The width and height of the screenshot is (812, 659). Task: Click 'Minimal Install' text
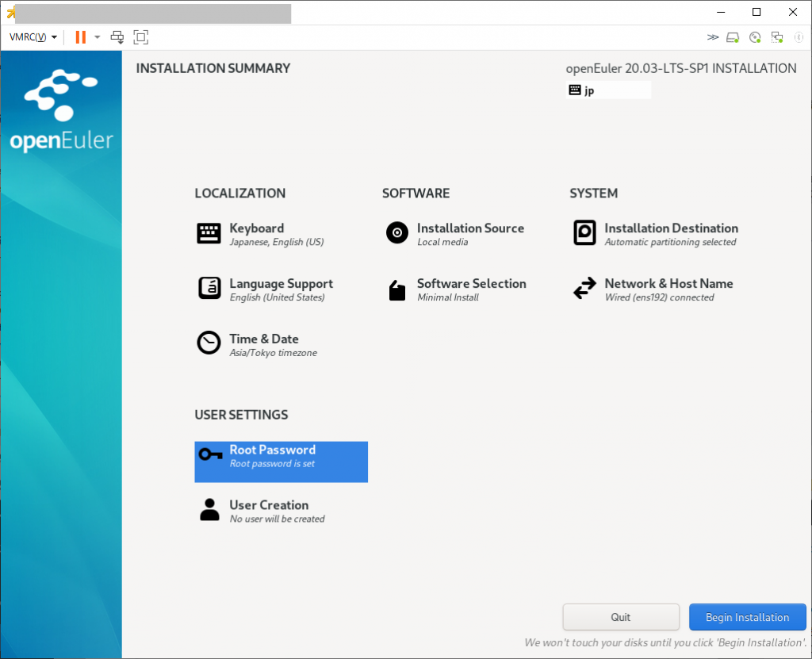click(448, 297)
